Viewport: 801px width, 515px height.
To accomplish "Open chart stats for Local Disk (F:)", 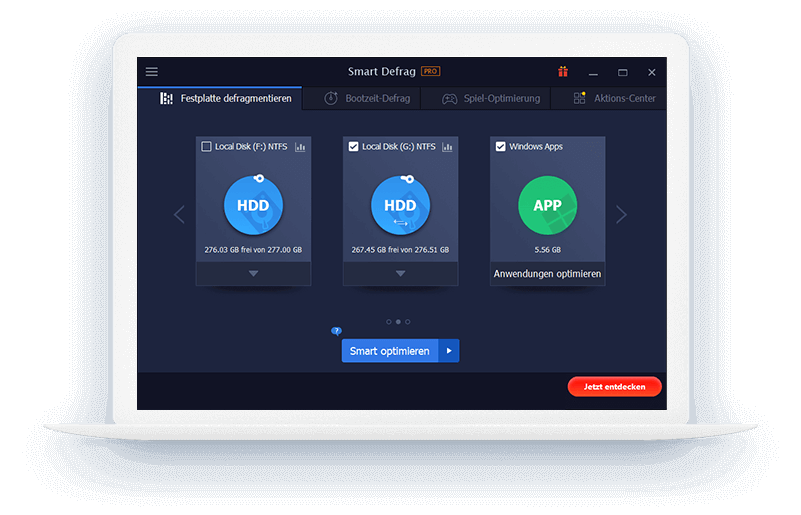I will coord(300,147).
